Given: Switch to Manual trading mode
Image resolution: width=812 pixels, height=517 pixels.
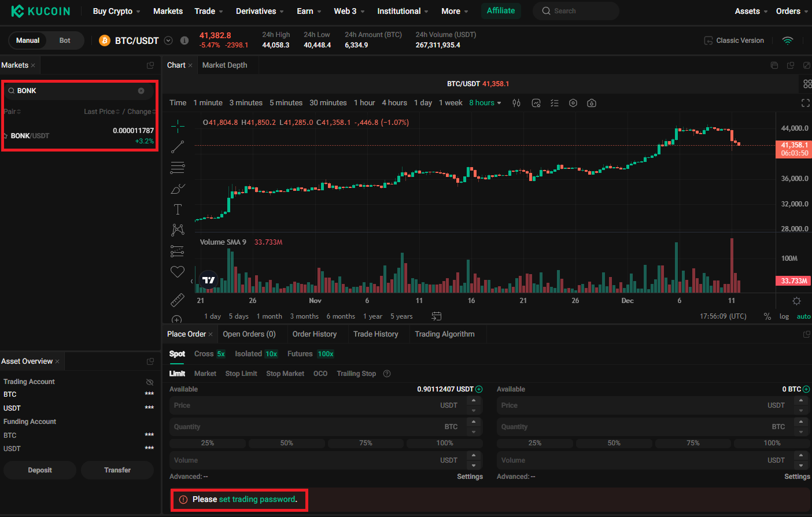Looking at the screenshot, I should (28, 40).
